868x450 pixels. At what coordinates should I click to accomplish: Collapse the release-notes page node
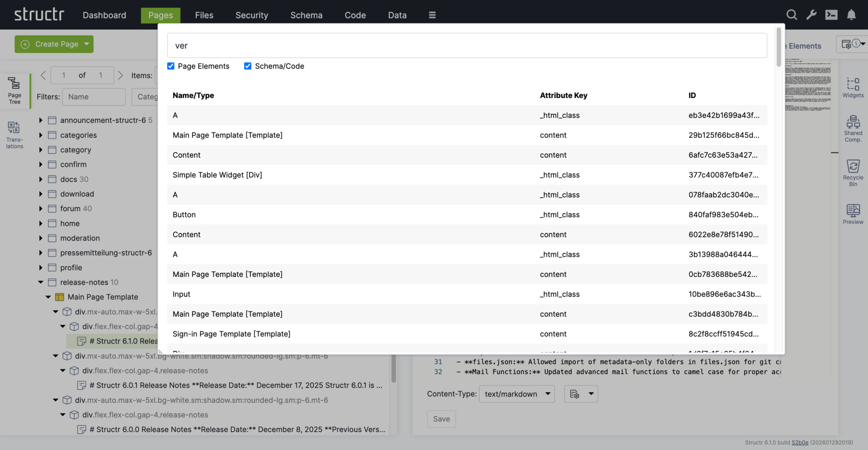pyautogui.click(x=41, y=282)
